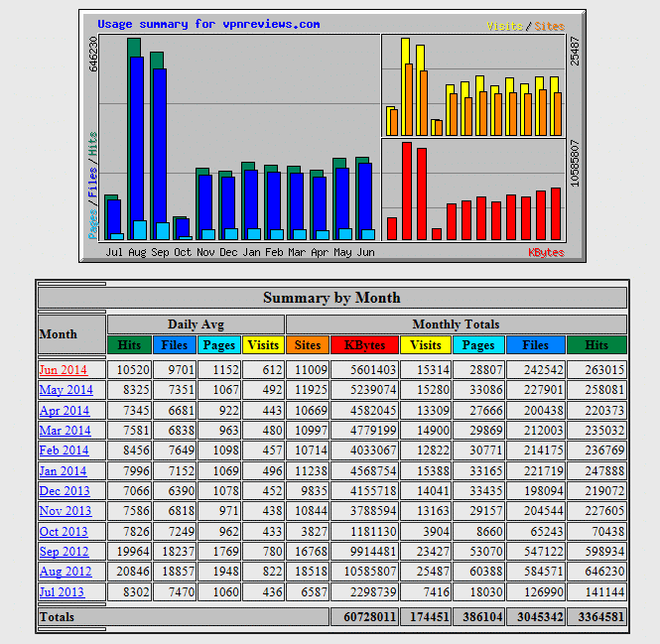This screenshot has height=644, width=660.
Task: Click the Mar 2014 link
Action: [65, 431]
